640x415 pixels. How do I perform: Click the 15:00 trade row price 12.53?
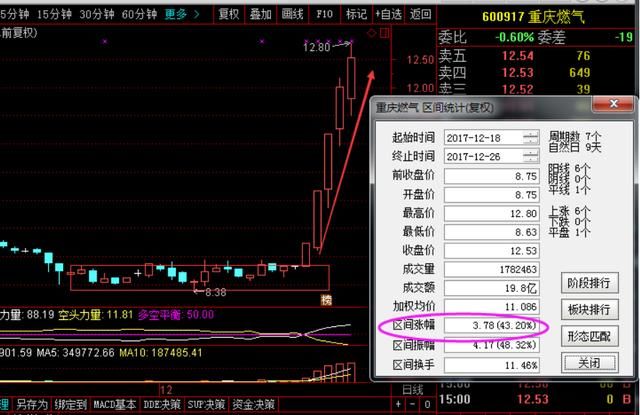533,399
